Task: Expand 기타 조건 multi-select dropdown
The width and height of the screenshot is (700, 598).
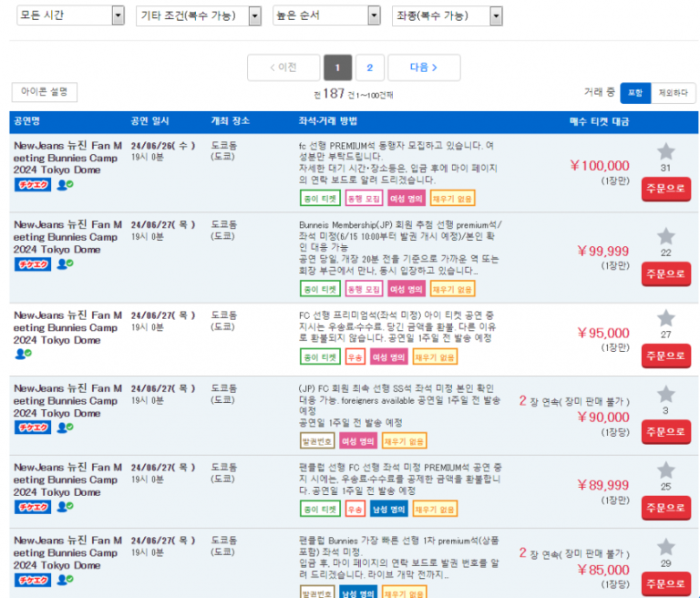Action: click(x=198, y=16)
